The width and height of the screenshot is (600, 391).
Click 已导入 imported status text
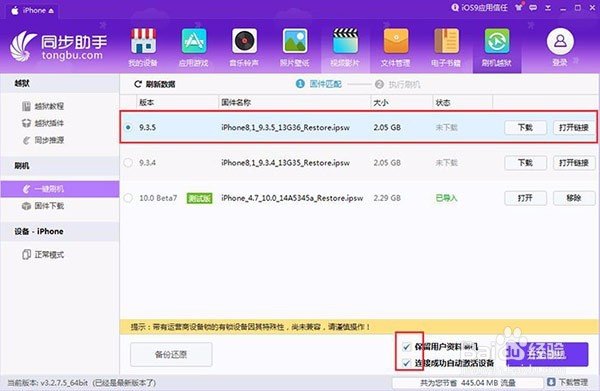447,198
